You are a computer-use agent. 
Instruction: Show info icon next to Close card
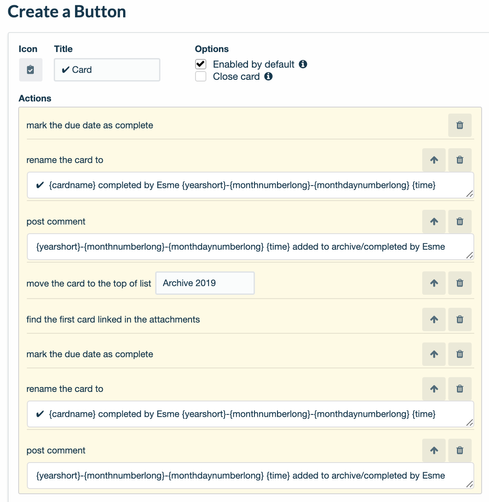(x=268, y=76)
